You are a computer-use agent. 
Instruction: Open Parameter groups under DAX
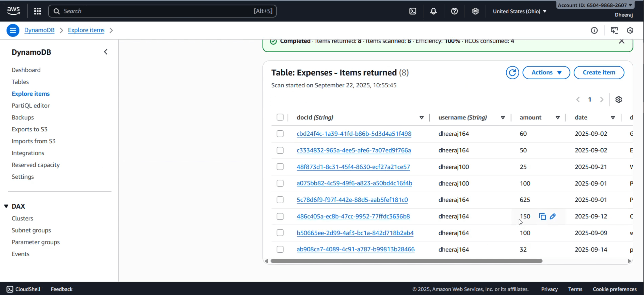tap(36, 242)
